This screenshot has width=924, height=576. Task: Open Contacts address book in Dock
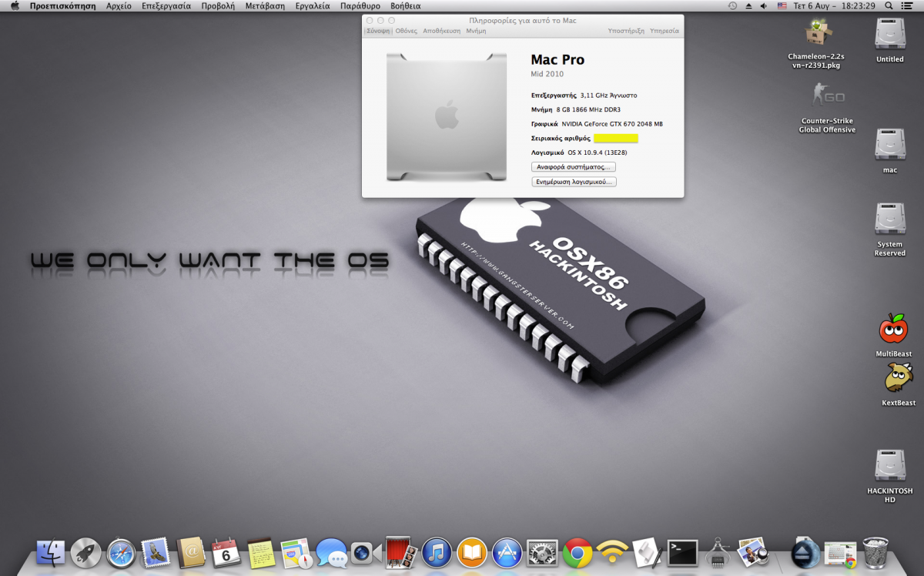191,552
